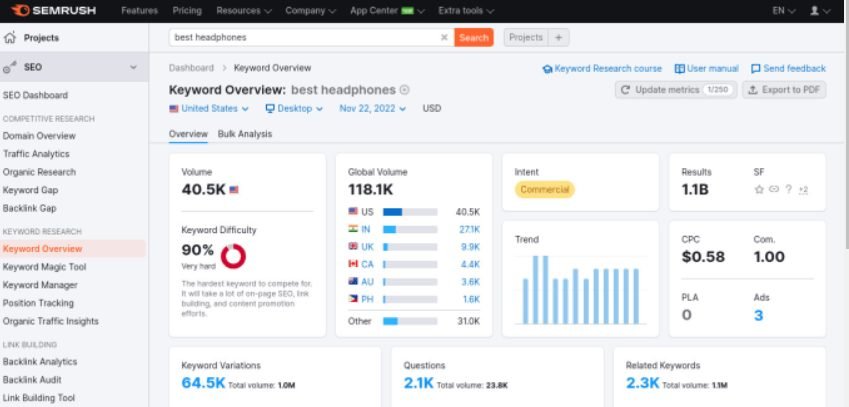This screenshot has width=849, height=407.
Task: Open Keyword Manager in sidebar
Action: tap(40, 285)
